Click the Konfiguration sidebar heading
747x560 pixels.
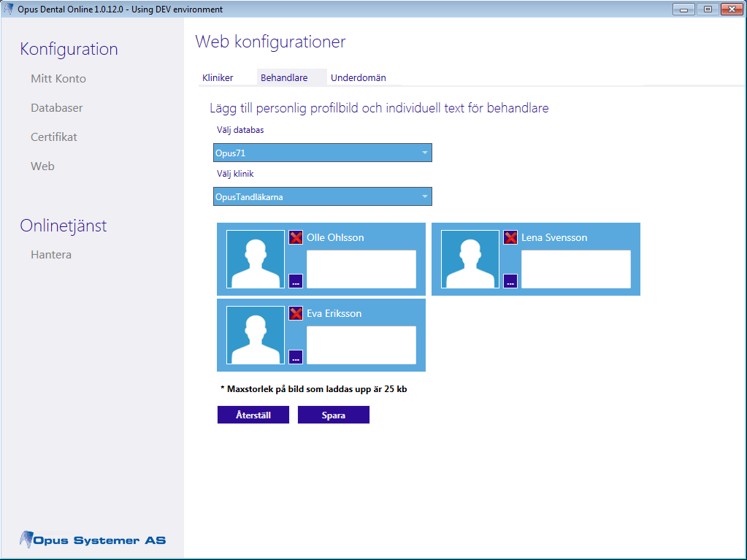[69, 49]
